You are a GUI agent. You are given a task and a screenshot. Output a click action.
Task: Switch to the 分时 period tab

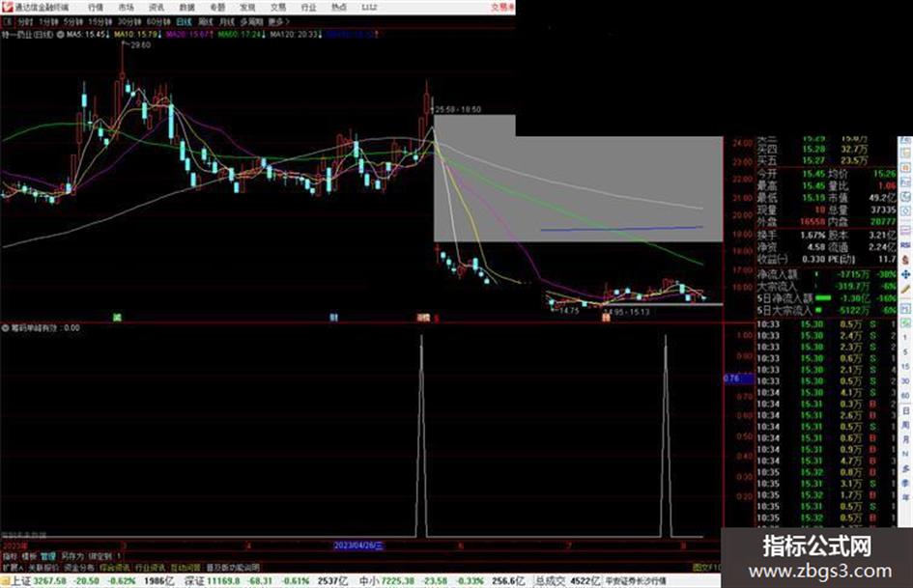(x=24, y=21)
